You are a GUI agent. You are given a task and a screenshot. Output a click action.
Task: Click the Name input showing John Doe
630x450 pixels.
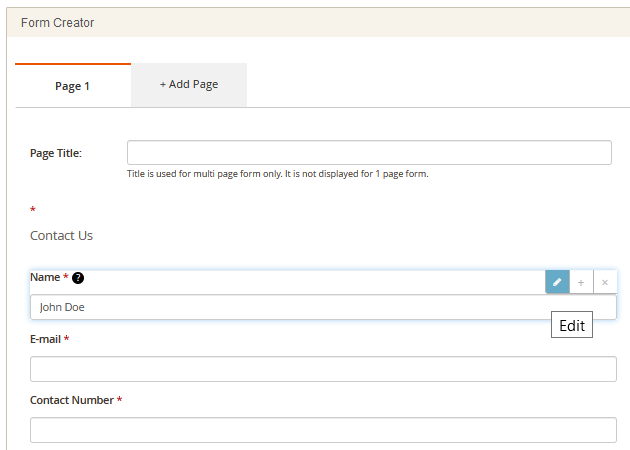pyautogui.click(x=322, y=307)
